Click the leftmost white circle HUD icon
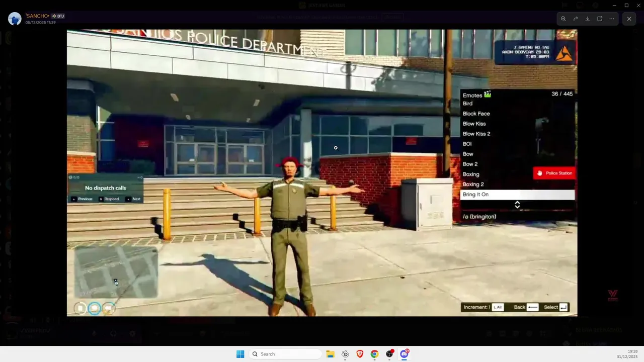Viewport: 644px width, 362px height. 80,308
